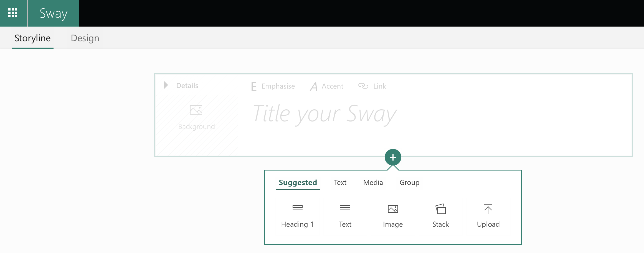Open the Text tab in the content menu
This screenshot has height=253, width=644.
click(340, 183)
